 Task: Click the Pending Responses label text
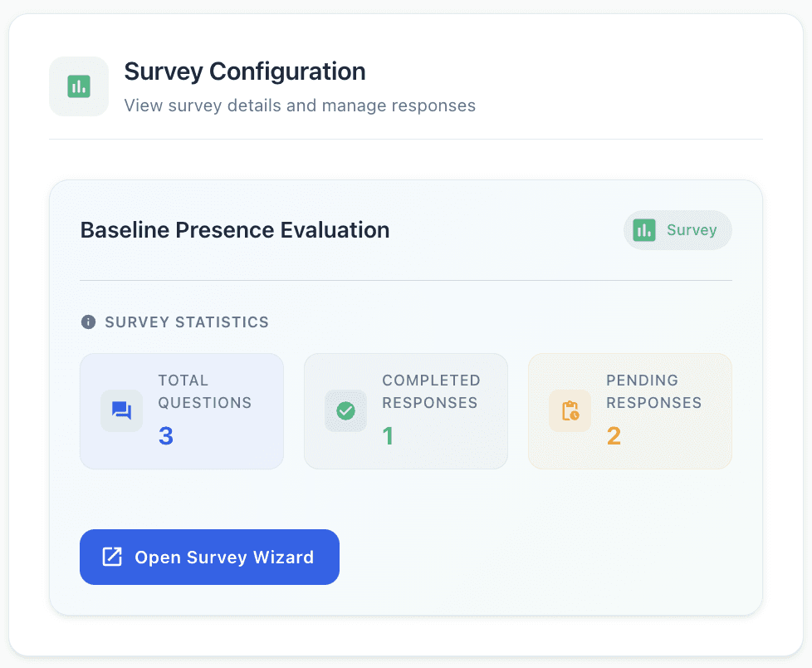pyautogui.click(x=653, y=391)
